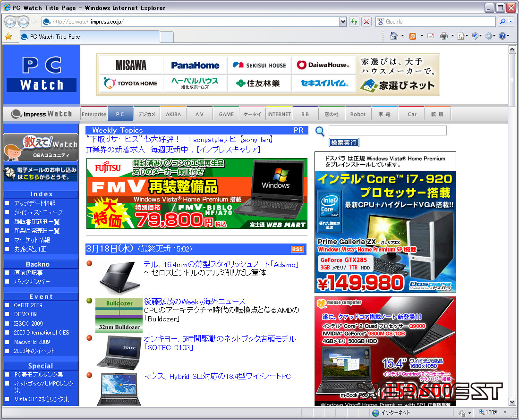This screenshot has width=519, height=420.
Task: Open the IT業界の新着求人 PR link
Action: (173, 150)
